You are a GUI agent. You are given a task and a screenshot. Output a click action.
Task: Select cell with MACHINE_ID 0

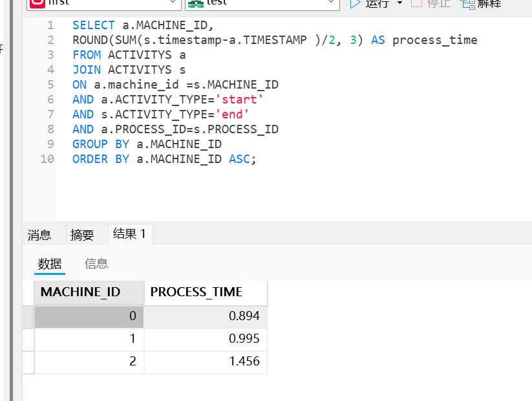point(89,316)
